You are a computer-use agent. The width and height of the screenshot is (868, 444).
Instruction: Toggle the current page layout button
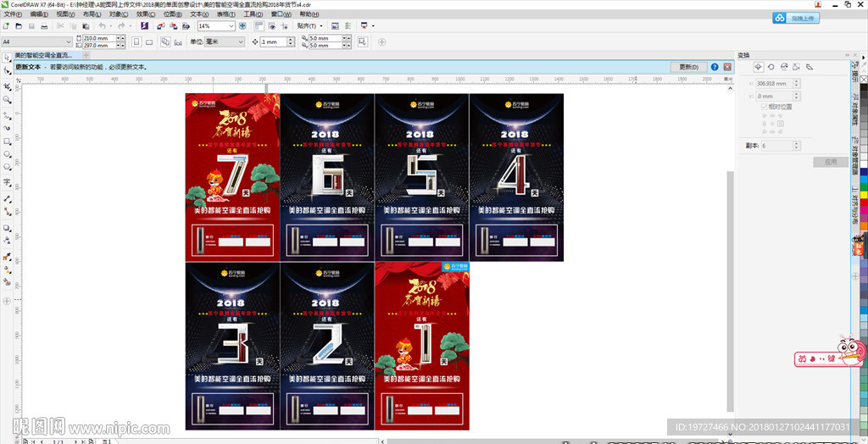(178, 42)
